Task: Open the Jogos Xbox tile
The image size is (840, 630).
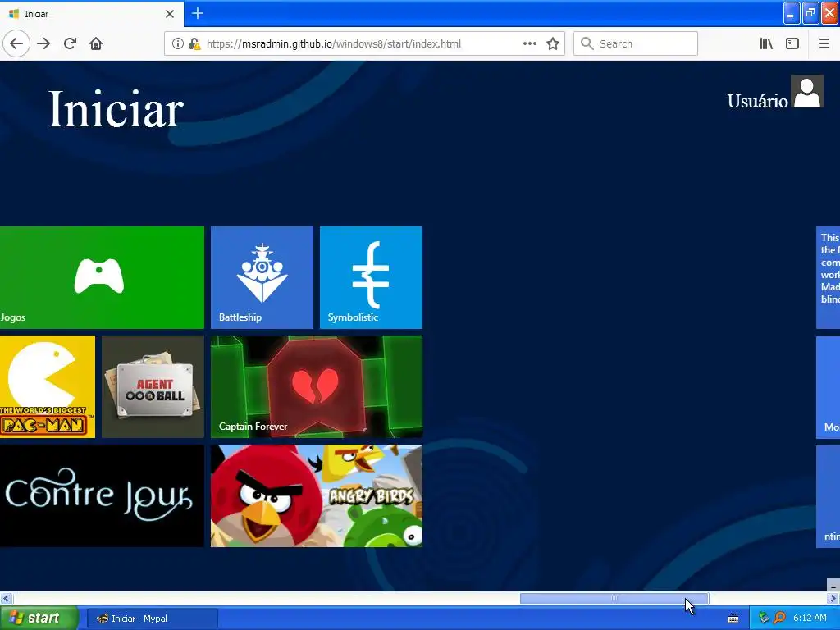Action: click(x=102, y=277)
